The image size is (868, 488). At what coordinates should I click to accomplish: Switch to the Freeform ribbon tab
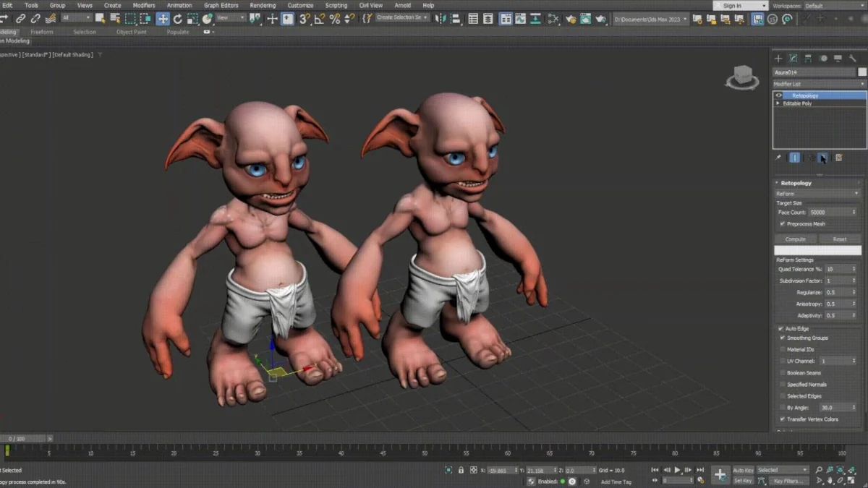42,32
